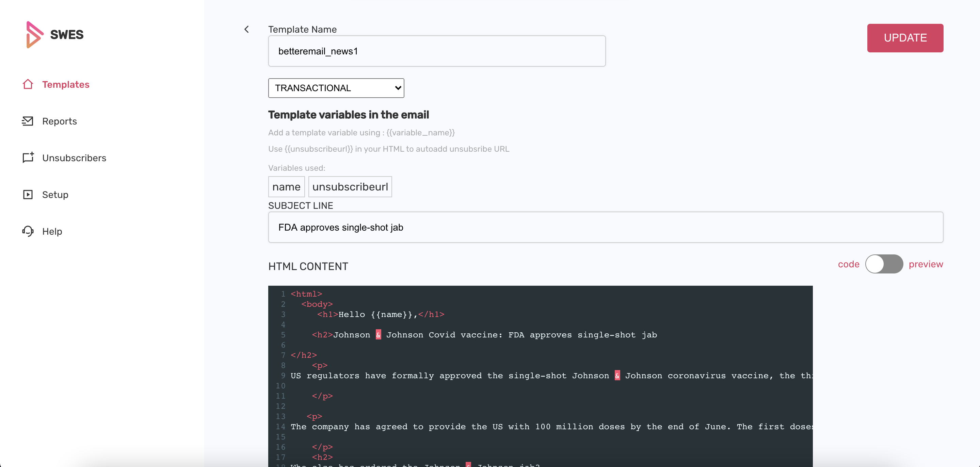Toggle the code/preview switch
This screenshot has height=467, width=980.
[884, 264]
